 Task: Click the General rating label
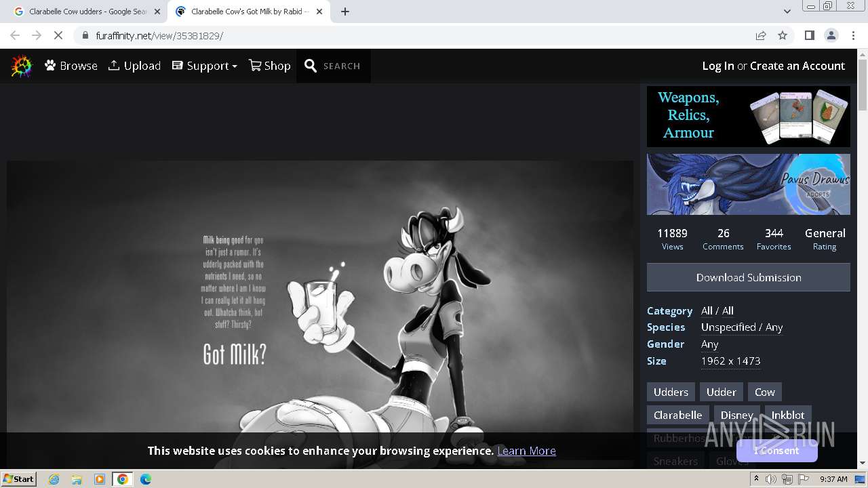tap(825, 239)
